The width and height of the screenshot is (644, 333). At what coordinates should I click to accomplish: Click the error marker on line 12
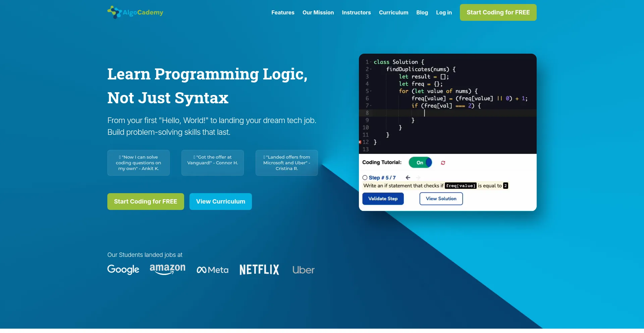(360, 142)
